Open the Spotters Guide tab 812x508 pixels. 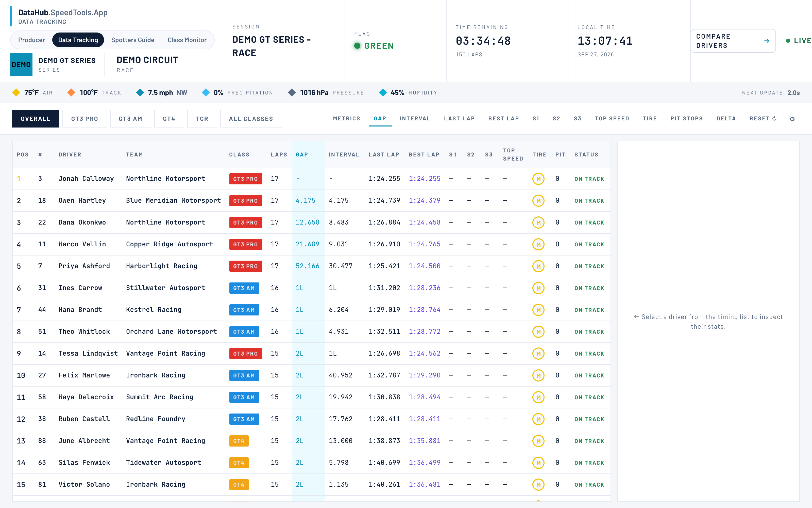133,40
